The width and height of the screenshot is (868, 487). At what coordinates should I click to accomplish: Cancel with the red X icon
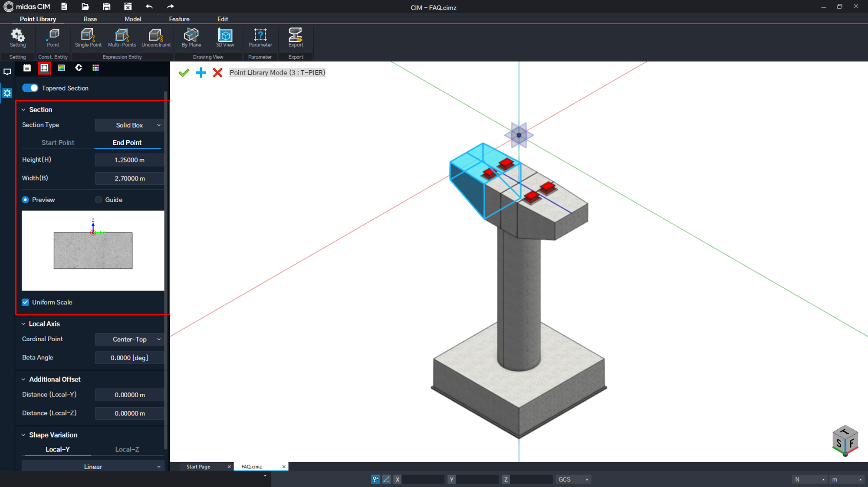click(218, 72)
